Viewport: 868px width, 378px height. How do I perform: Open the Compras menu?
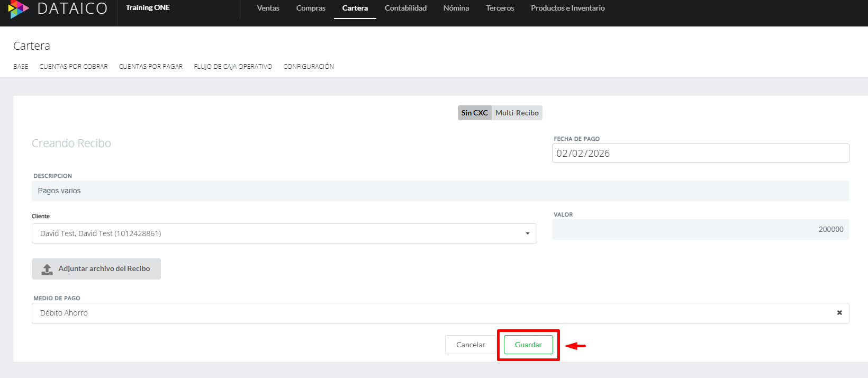pyautogui.click(x=311, y=8)
